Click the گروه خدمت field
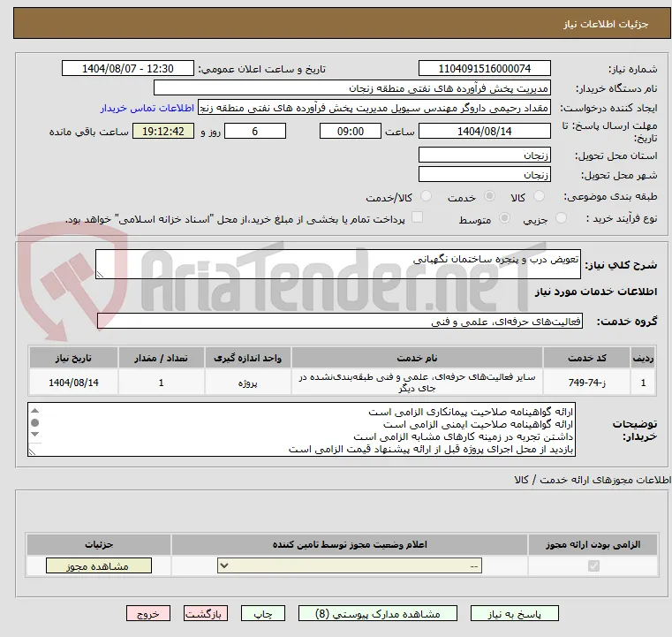The image size is (672, 637). pyautogui.click(x=340, y=321)
